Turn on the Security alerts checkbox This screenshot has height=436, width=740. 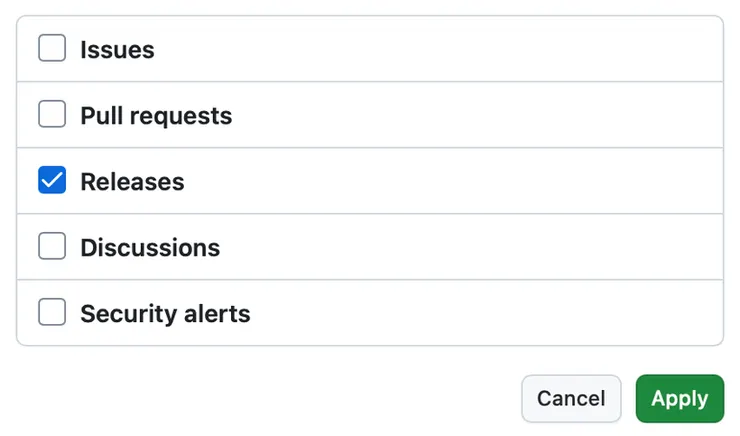tap(52, 312)
